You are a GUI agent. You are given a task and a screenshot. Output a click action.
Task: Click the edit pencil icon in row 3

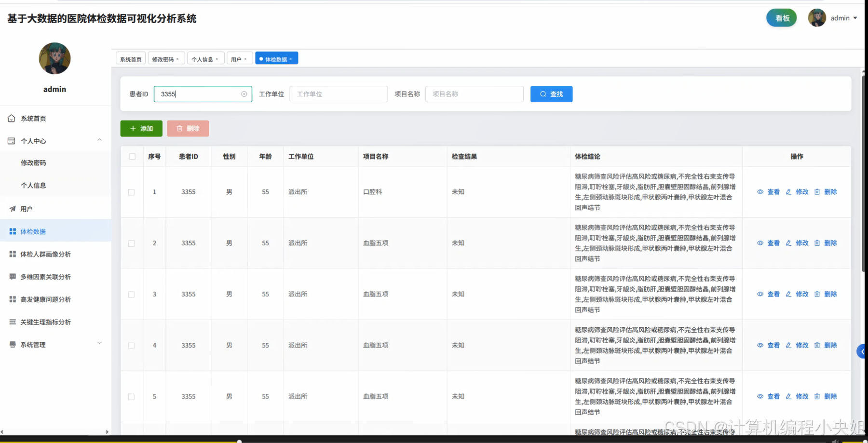(788, 294)
